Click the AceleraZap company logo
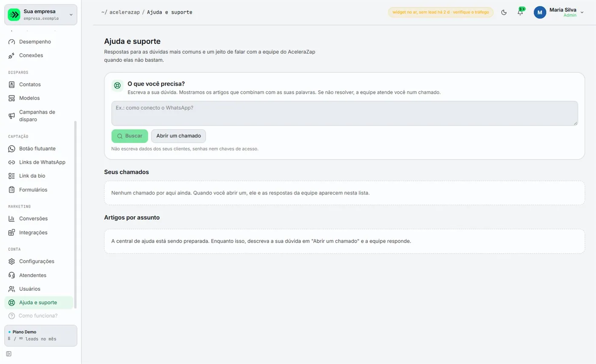 [x=14, y=15]
